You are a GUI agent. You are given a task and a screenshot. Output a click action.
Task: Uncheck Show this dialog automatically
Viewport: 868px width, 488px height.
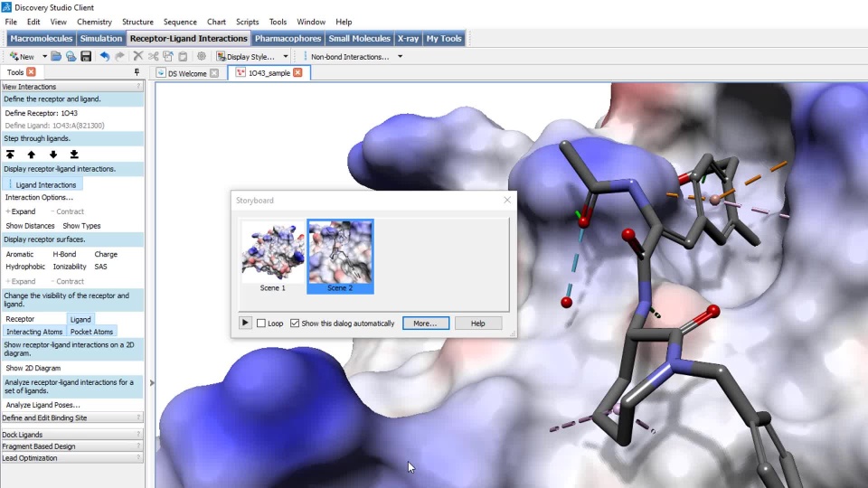295,324
